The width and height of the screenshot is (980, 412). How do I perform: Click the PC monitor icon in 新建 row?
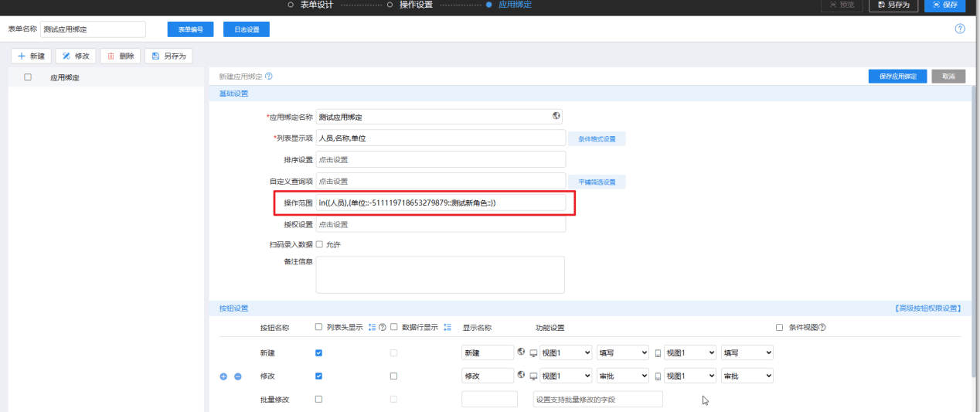point(533,352)
